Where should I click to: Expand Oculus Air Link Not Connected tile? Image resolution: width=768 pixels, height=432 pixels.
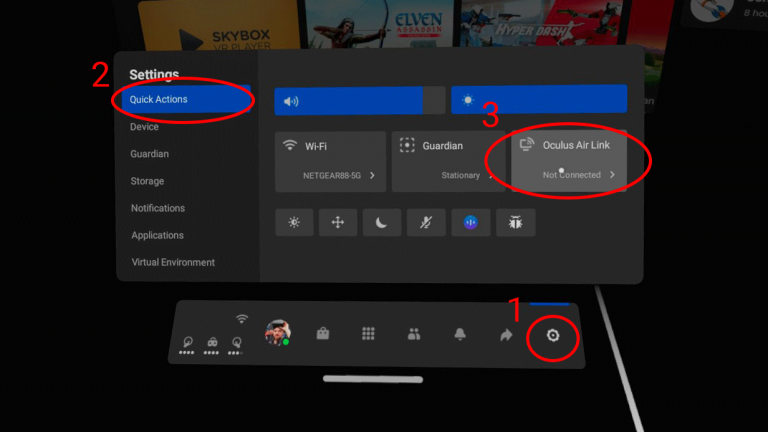pyautogui.click(x=568, y=161)
